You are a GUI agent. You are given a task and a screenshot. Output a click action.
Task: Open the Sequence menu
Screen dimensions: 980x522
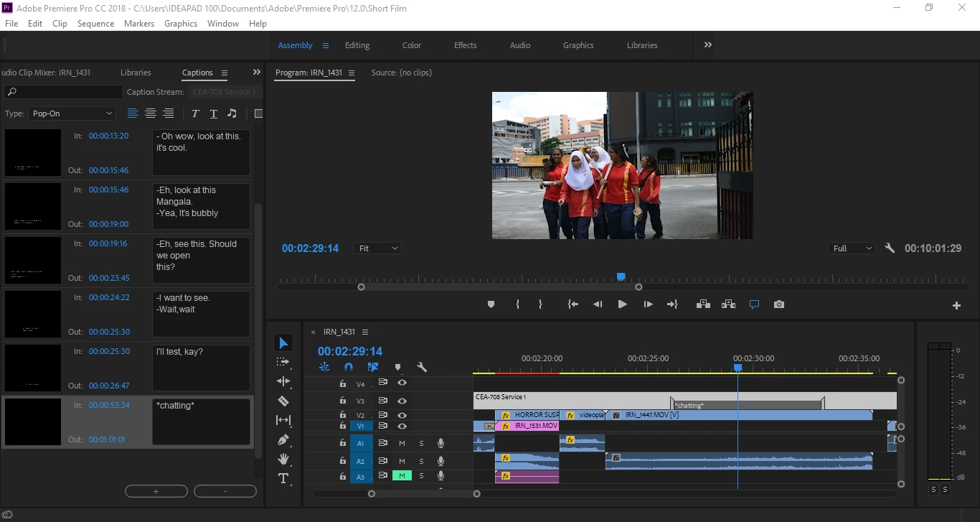[x=95, y=24]
